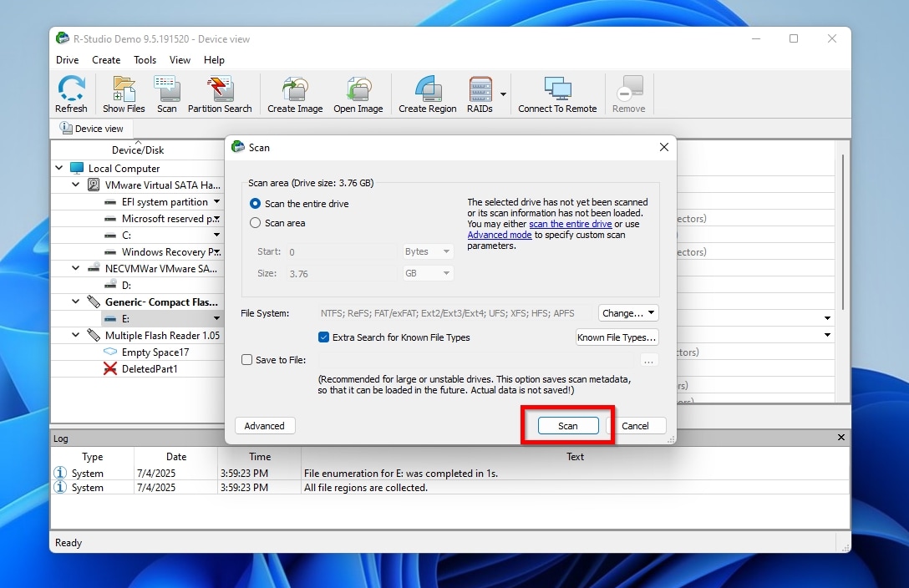Open the C: partition dropdown arrow

[x=216, y=236]
